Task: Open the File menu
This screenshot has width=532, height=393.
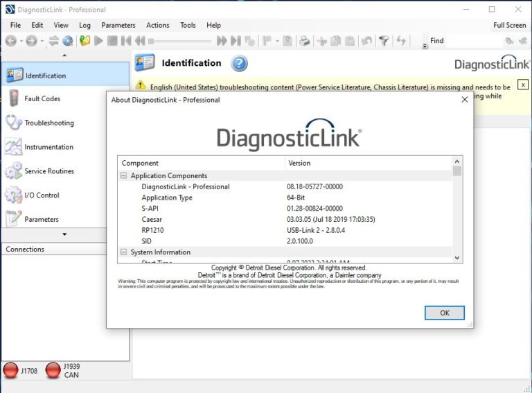Action: (15, 25)
